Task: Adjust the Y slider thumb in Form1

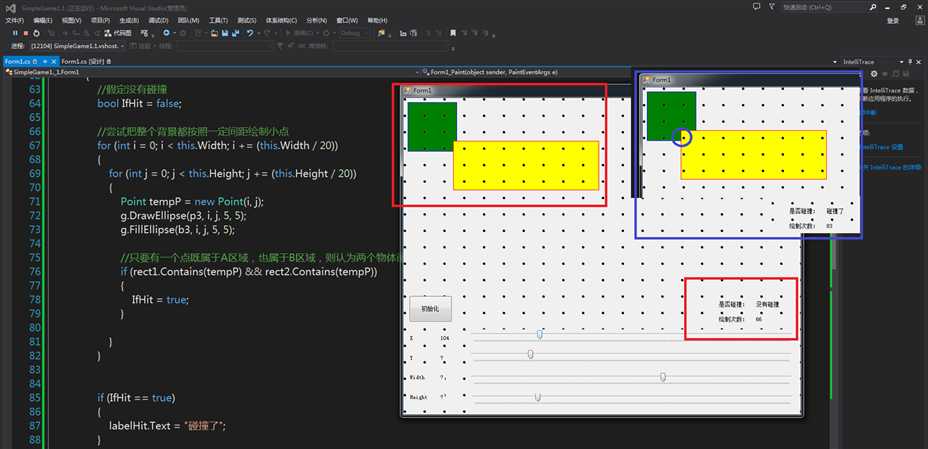Action: click(530, 354)
